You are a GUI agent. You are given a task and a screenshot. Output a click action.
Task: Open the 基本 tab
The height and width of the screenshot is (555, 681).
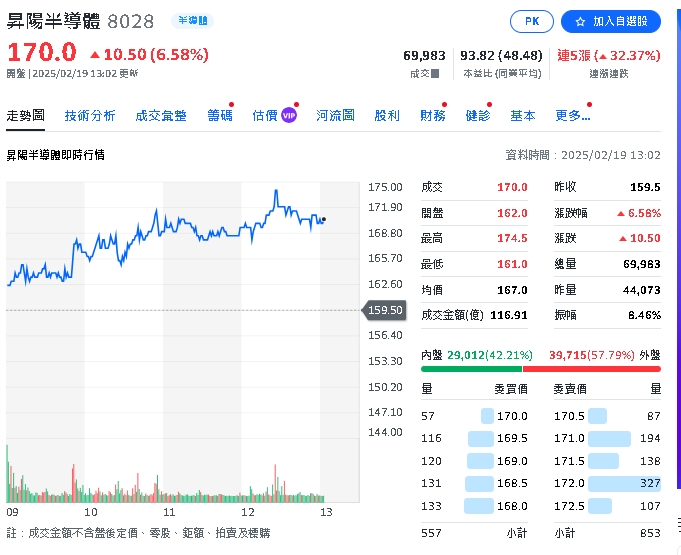click(x=523, y=116)
